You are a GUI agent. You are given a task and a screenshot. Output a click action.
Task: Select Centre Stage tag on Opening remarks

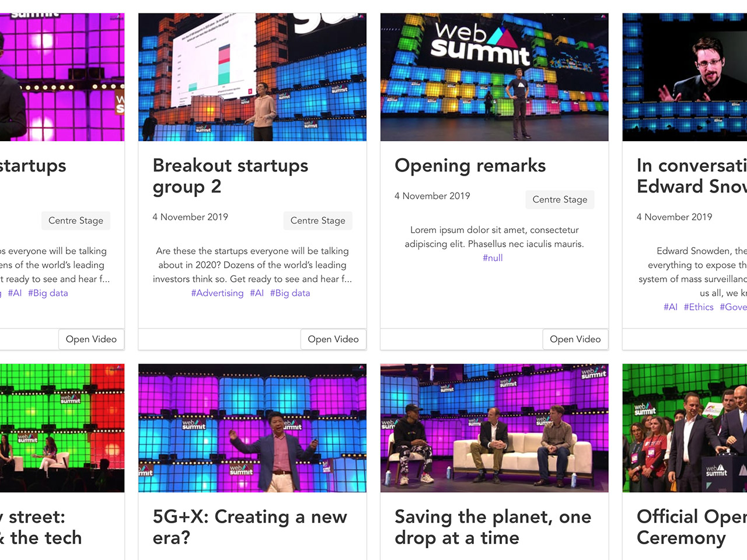[x=560, y=199]
